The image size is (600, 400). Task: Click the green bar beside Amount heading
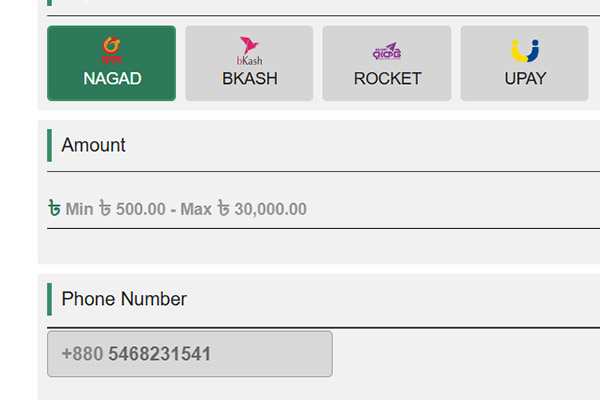click(49, 145)
